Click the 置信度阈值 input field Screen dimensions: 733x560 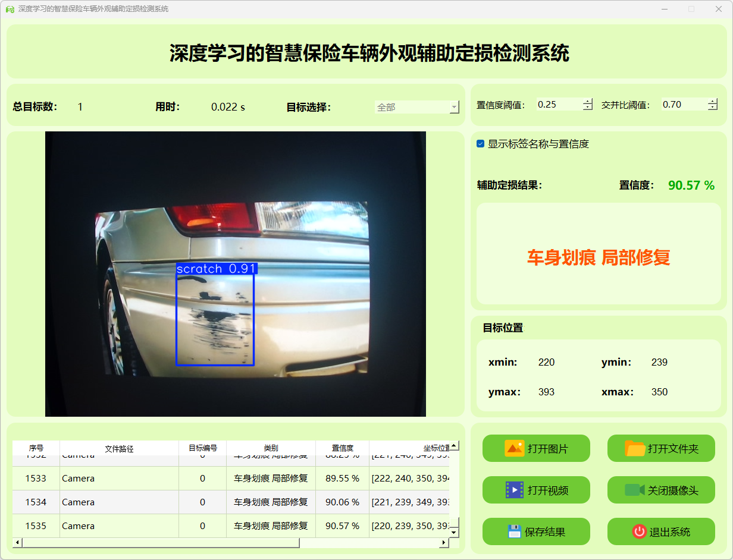click(x=558, y=105)
